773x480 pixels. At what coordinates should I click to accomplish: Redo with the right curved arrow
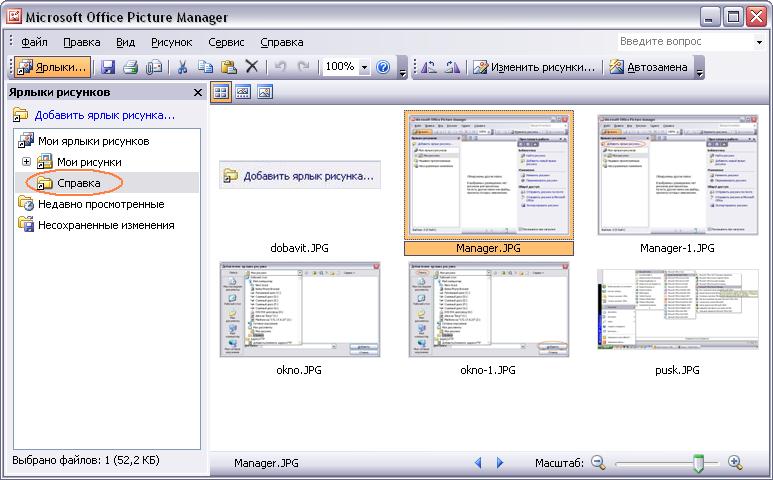coord(304,67)
